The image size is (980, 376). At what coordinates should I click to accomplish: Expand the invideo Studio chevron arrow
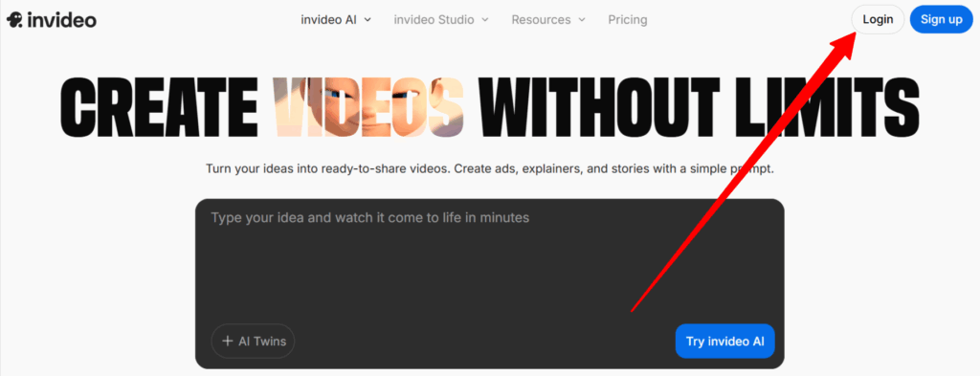point(485,20)
